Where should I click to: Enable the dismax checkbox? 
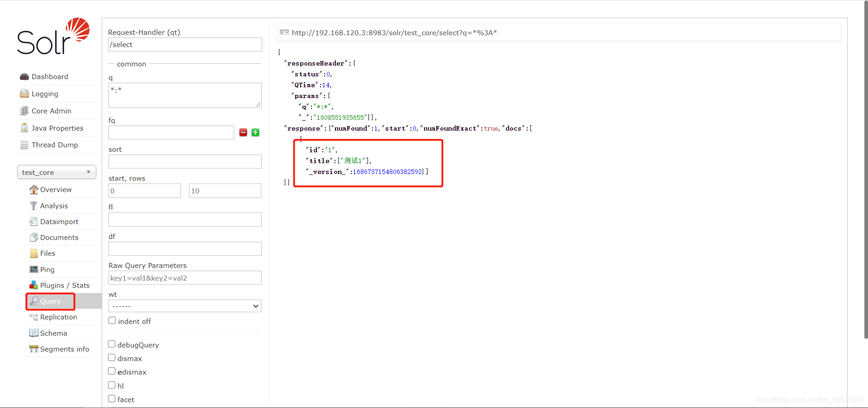pos(112,358)
